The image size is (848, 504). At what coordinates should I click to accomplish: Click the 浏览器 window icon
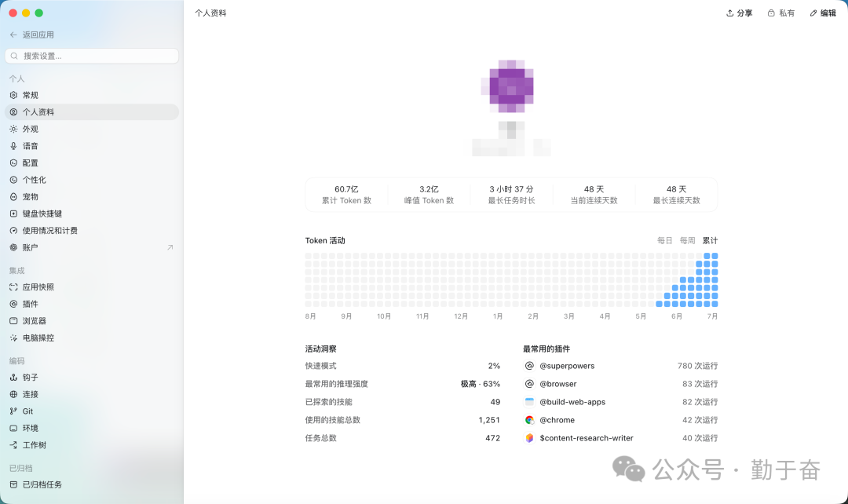13,320
